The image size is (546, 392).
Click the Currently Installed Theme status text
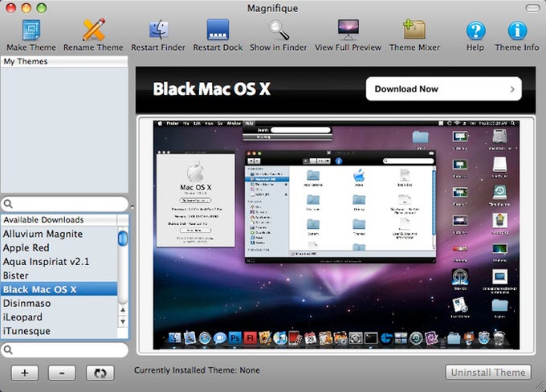tap(197, 370)
